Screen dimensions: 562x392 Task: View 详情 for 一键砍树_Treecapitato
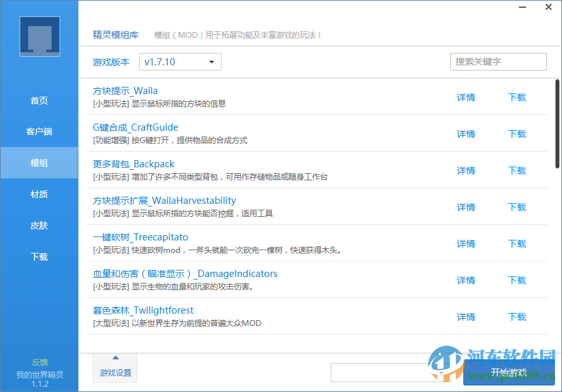click(x=465, y=244)
